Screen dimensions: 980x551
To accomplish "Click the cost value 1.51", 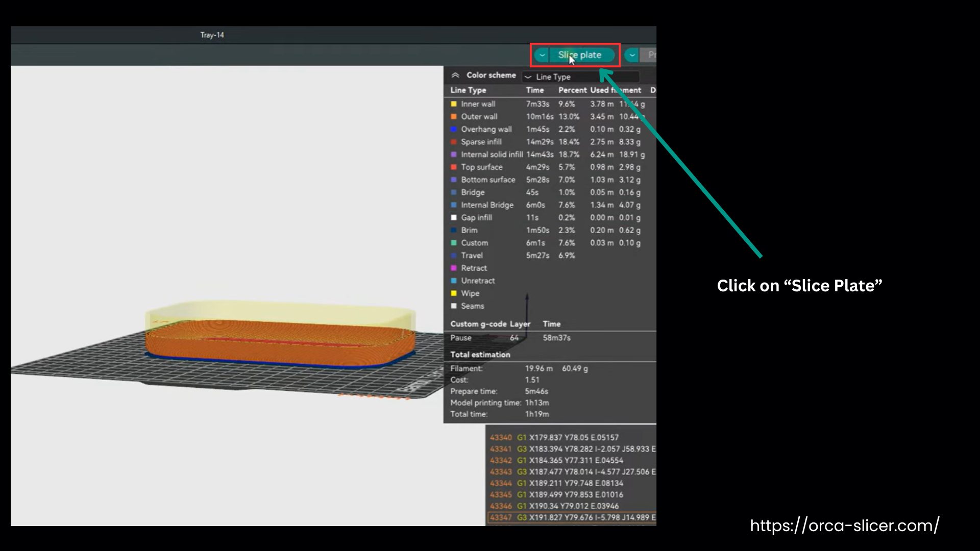I will pos(532,380).
